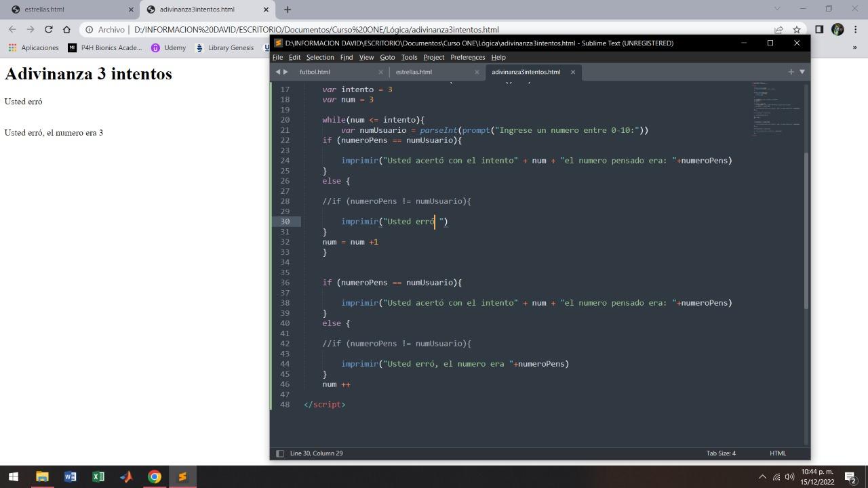This screenshot has width=868, height=488.
Task: Open the Tools menu
Action: coord(409,57)
